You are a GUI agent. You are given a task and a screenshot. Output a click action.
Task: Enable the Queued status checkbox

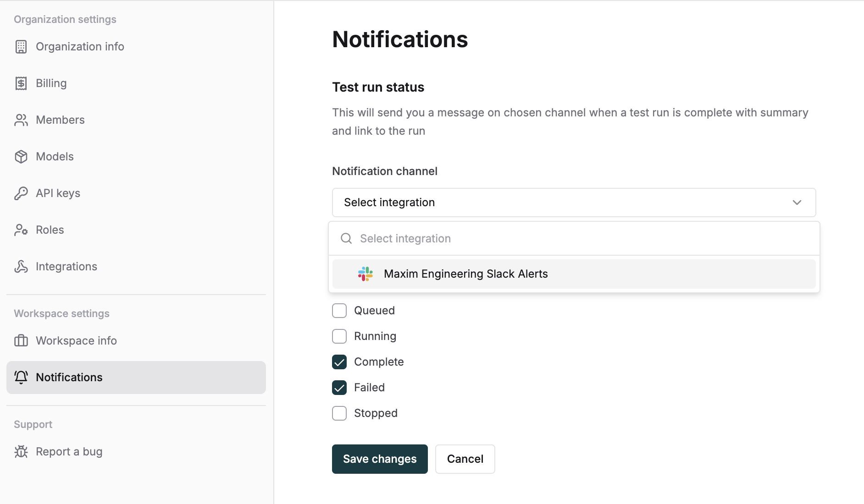click(x=339, y=311)
